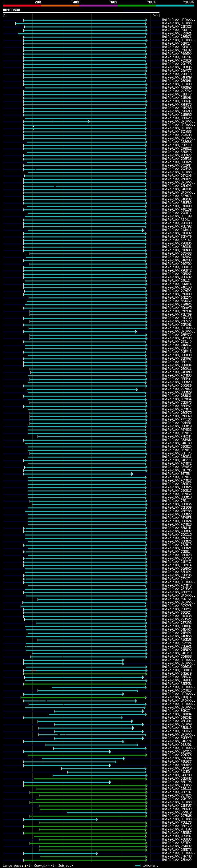Select hit label UniRef100_Q6CP75
Screen dimensions: 197x868
click(177, 412)
